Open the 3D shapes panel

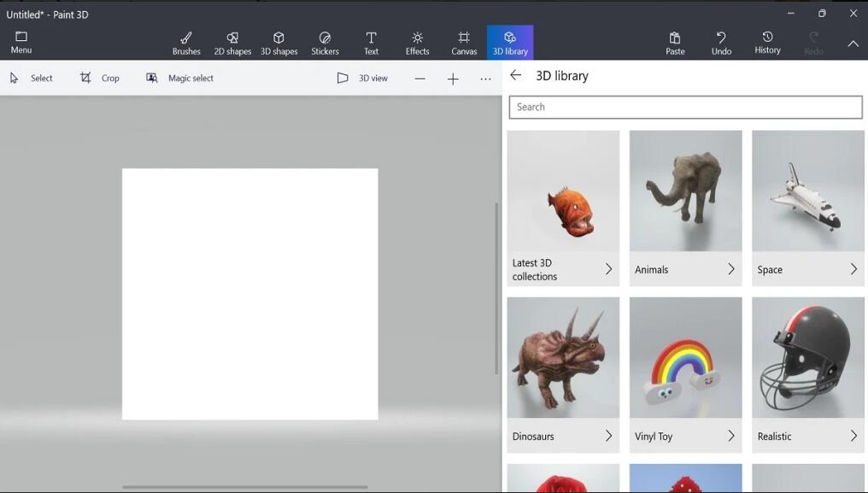[279, 43]
